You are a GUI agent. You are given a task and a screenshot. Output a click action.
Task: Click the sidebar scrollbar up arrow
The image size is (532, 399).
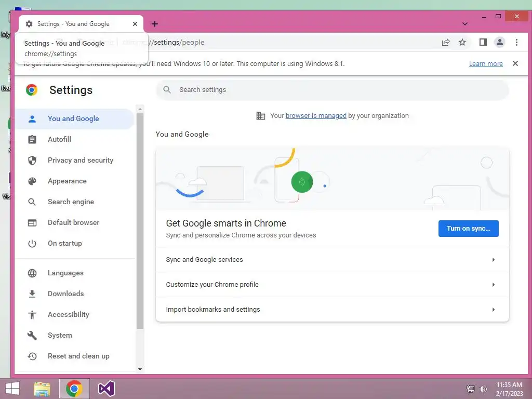coord(140,109)
